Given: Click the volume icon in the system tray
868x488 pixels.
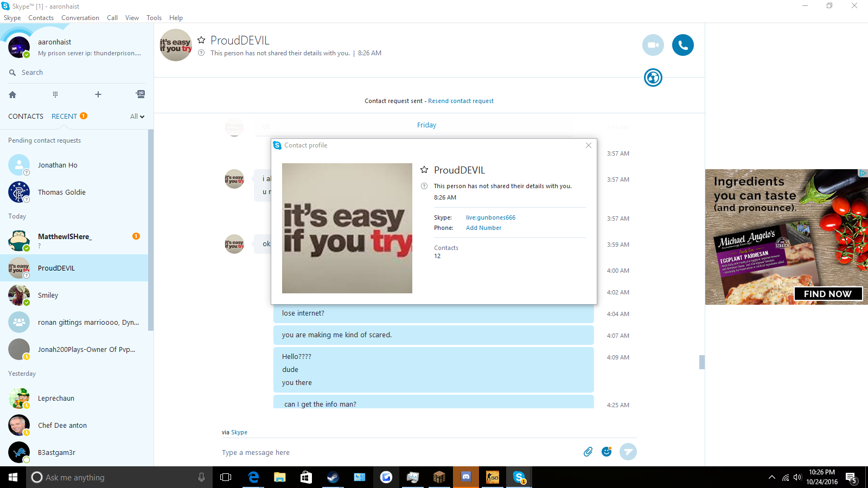Looking at the screenshot, I should (x=797, y=478).
